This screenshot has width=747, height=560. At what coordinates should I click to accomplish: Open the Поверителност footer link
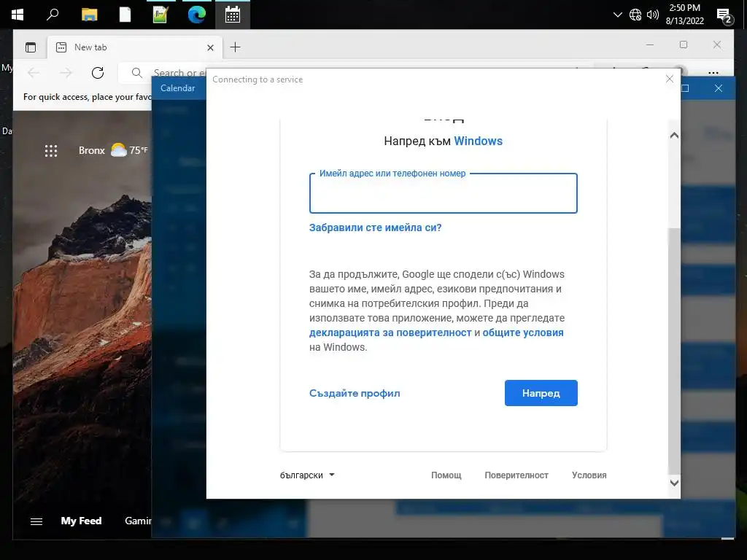click(516, 475)
